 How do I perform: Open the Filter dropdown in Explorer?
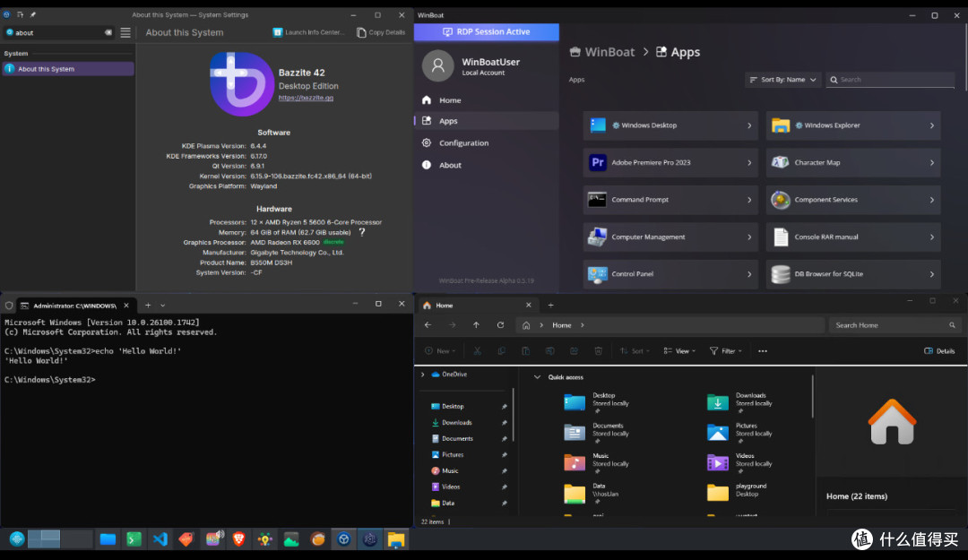725,350
